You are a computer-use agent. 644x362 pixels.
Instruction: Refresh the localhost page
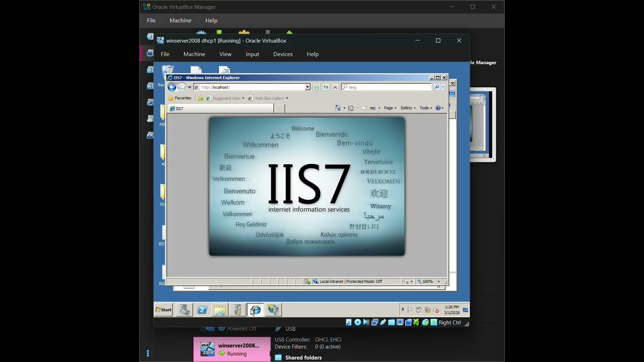point(326,87)
